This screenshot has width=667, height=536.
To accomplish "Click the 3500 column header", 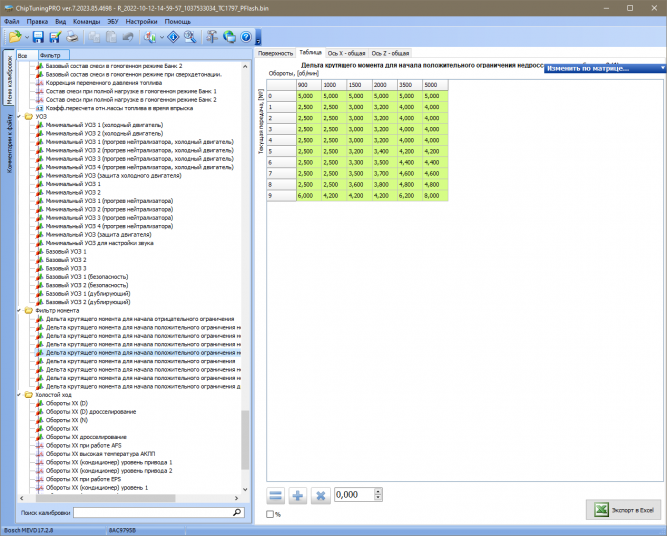I will (x=410, y=85).
